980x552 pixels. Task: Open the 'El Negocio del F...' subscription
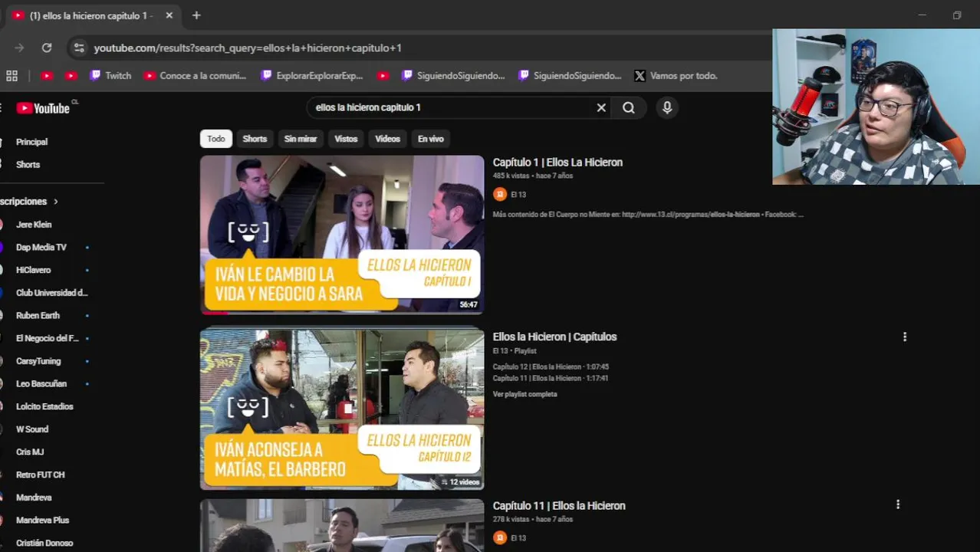(x=46, y=338)
